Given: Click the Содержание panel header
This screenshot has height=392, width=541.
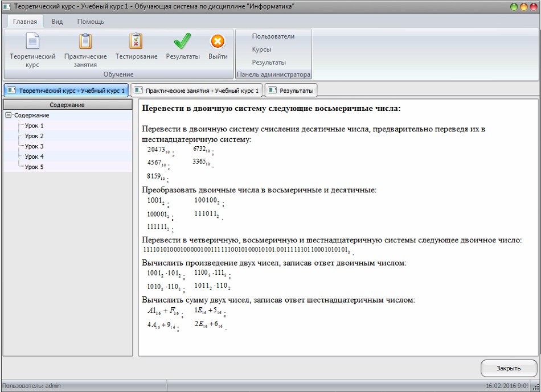Looking at the screenshot, I should pos(67,105).
